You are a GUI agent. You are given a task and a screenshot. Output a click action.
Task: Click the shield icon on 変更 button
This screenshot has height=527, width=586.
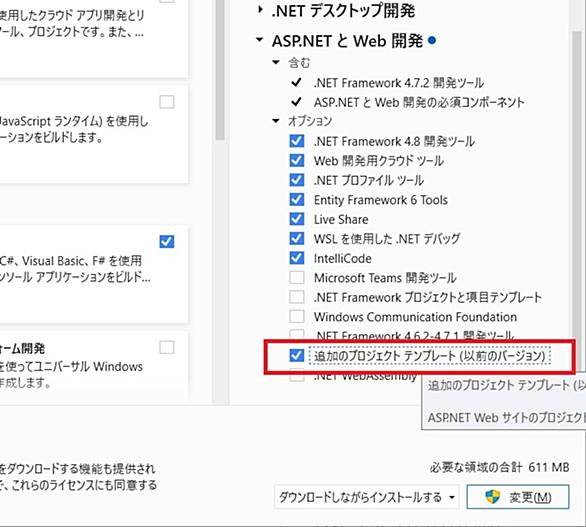[493, 497]
